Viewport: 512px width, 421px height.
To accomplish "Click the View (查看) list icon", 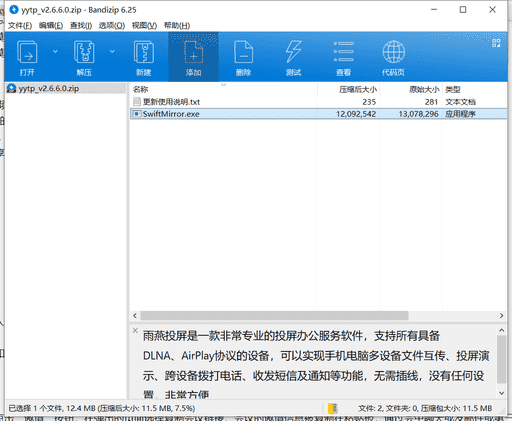I will 344,52.
